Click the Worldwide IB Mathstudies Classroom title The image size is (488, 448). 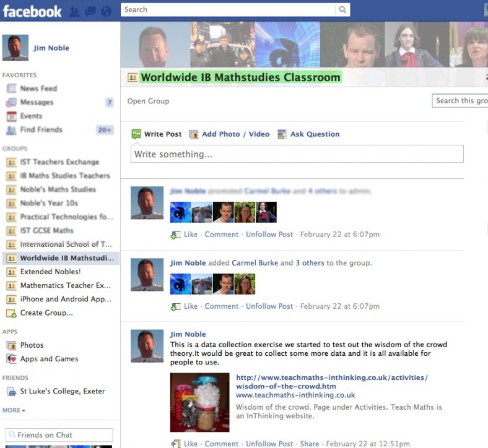click(240, 77)
